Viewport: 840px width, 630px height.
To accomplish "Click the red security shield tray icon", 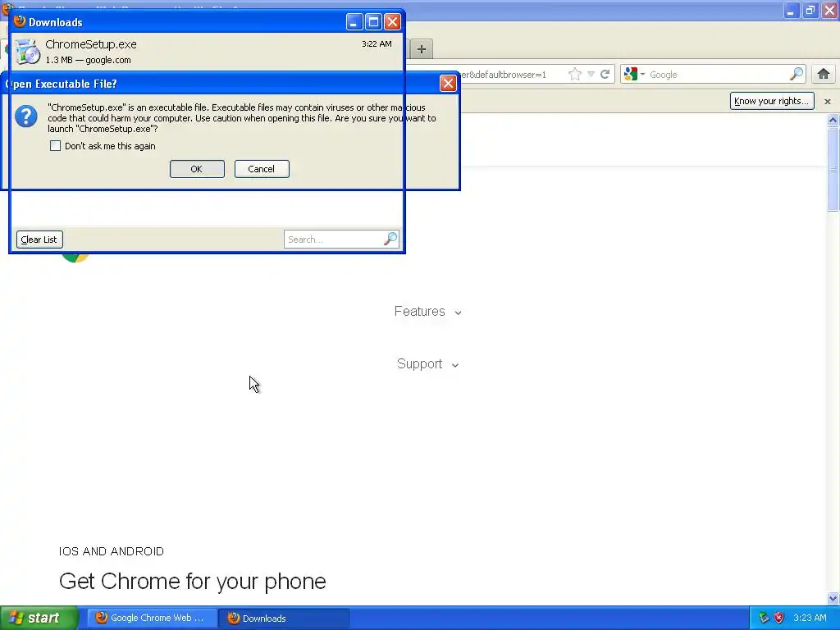I will pos(779,618).
